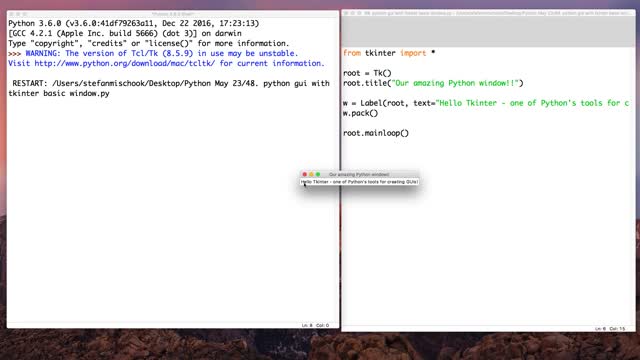This screenshot has height=360, width=640.
Task: Click the 'RESTART: /Users/stefanmischook' line in shell
Action: (171, 83)
